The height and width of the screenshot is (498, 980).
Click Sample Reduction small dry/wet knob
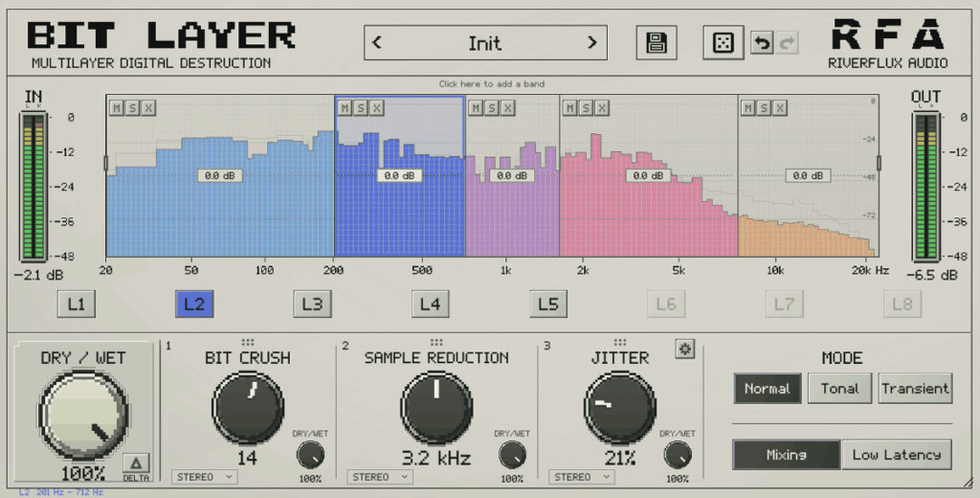point(512,456)
